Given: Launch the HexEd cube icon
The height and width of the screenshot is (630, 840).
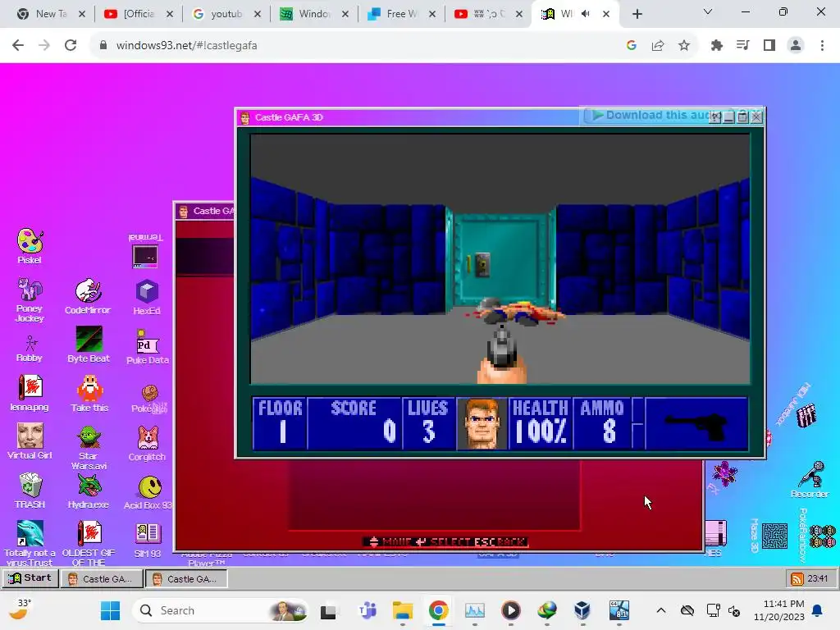Looking at the screenshot, I should pyautogui.click(x=147, y=297).
